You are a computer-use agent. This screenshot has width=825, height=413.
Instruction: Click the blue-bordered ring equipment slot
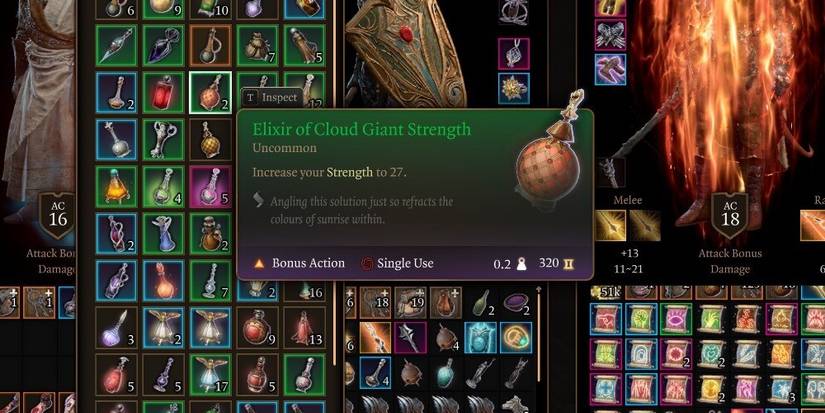[514, 88]
